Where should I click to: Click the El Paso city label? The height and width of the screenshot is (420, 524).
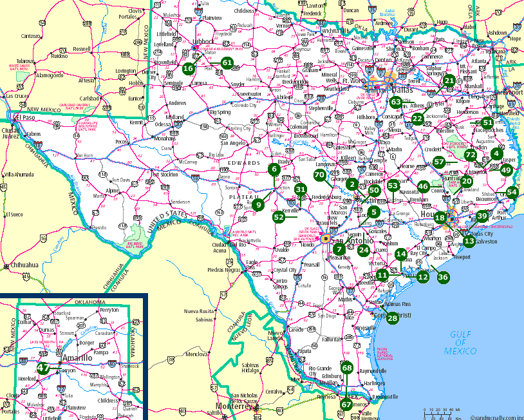[24, 118]
